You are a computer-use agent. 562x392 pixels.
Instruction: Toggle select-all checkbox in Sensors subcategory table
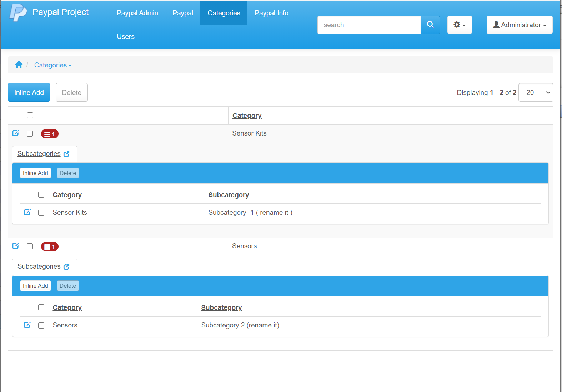(x=41, y=307)
